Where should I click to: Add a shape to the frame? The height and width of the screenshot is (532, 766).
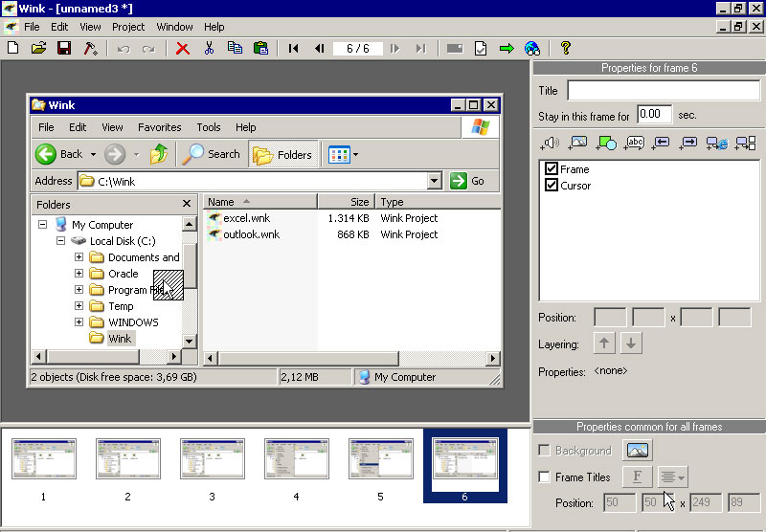tap(605, 144)
